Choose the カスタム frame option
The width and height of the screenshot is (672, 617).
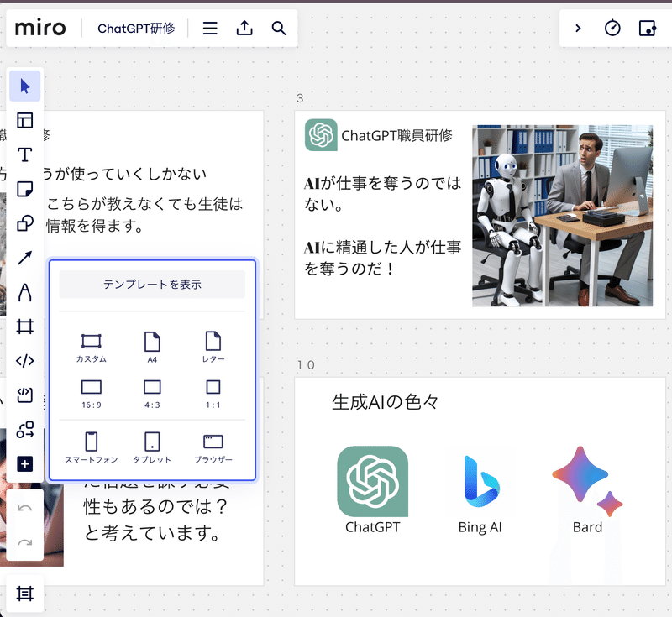(92, 348)
